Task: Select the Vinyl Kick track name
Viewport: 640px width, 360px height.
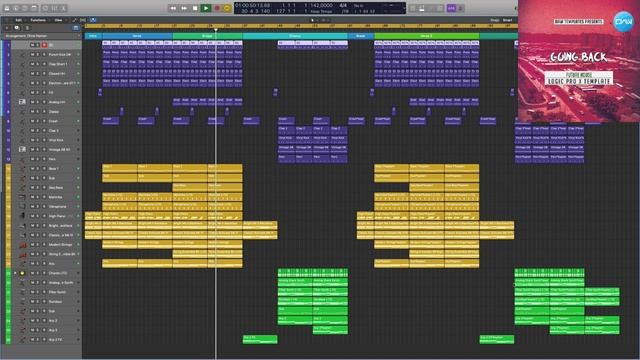Action: click(x=56, y=140)
